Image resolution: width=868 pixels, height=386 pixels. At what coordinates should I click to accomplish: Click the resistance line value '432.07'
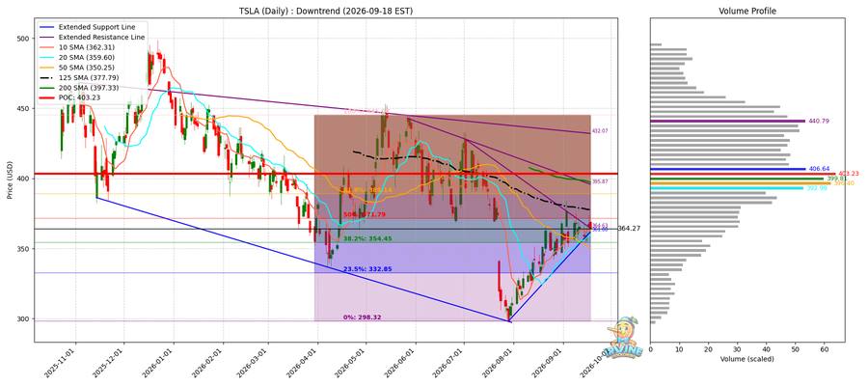(x=600, y=131)
